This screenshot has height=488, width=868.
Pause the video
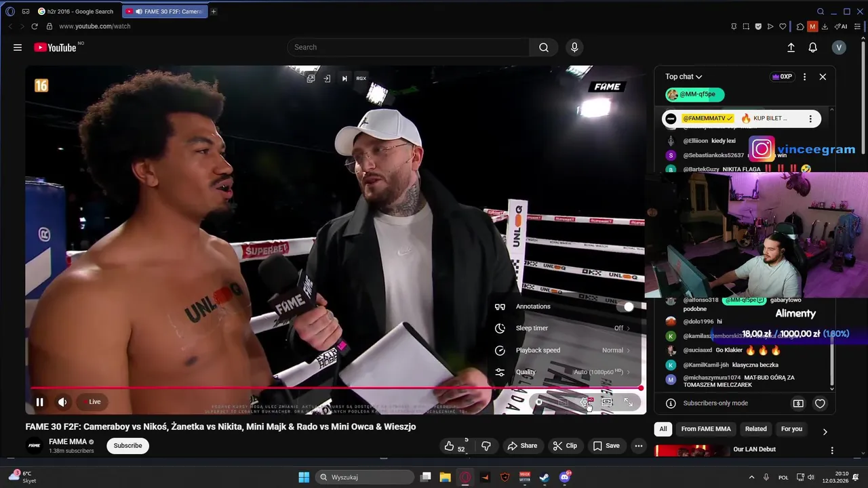click(39, 402)
